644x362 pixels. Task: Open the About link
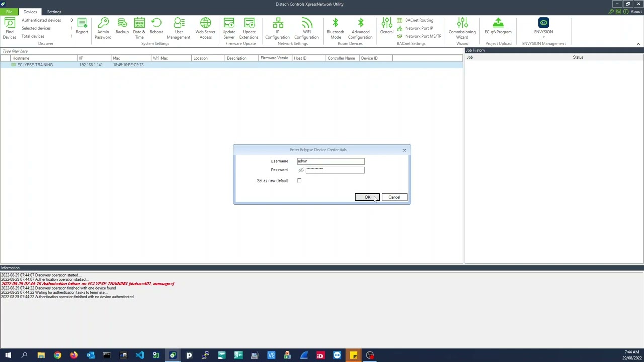(636, 12)
